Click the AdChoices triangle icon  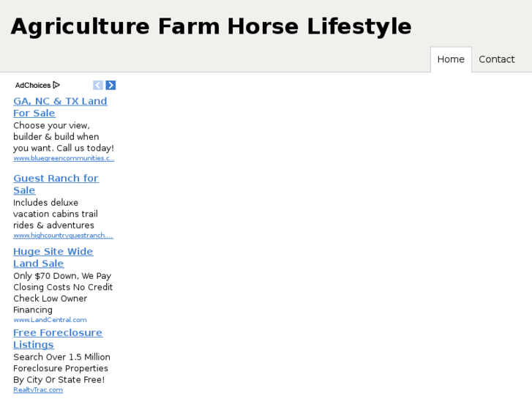(56, 85)
